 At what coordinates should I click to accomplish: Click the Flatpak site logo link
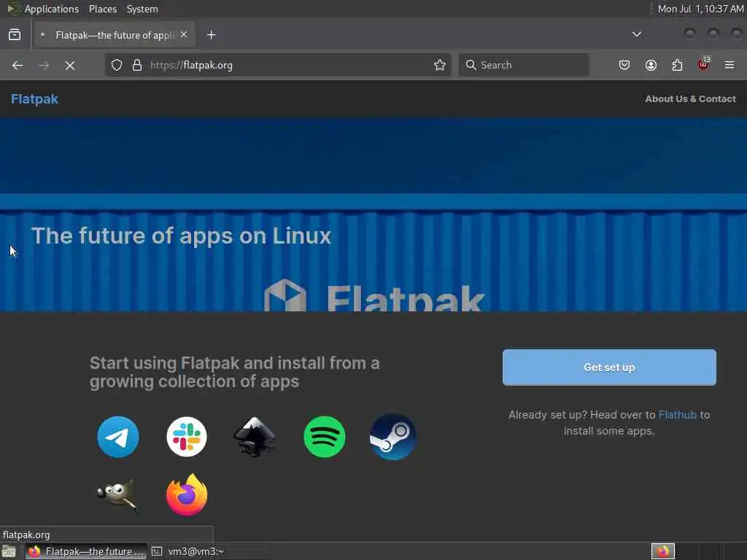tap(34, 99)
